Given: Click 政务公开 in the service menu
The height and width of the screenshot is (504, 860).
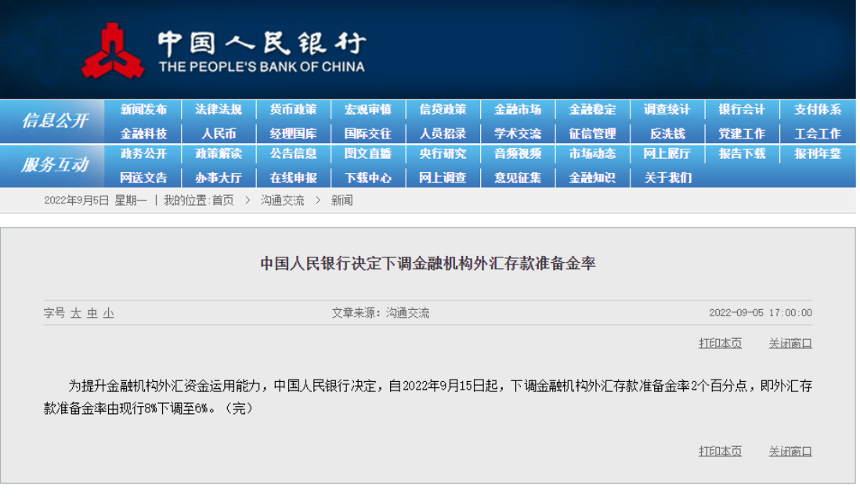Looking at the screenshot, I should click(143, 154).
